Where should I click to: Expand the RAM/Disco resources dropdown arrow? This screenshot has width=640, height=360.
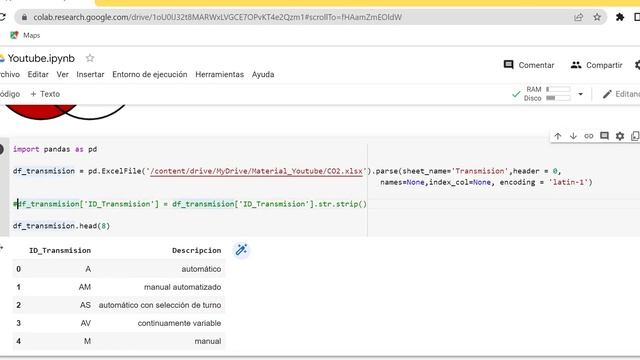[x=580, y=94]
